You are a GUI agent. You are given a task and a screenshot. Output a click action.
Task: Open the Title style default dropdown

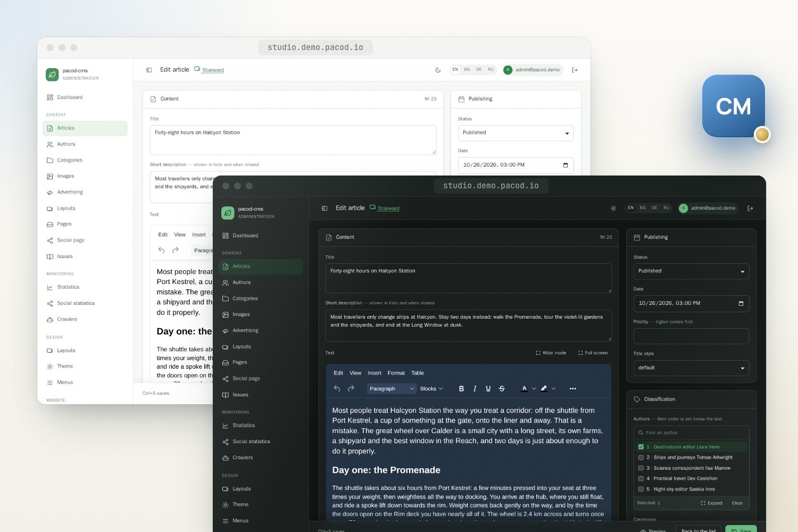point(691,368)
